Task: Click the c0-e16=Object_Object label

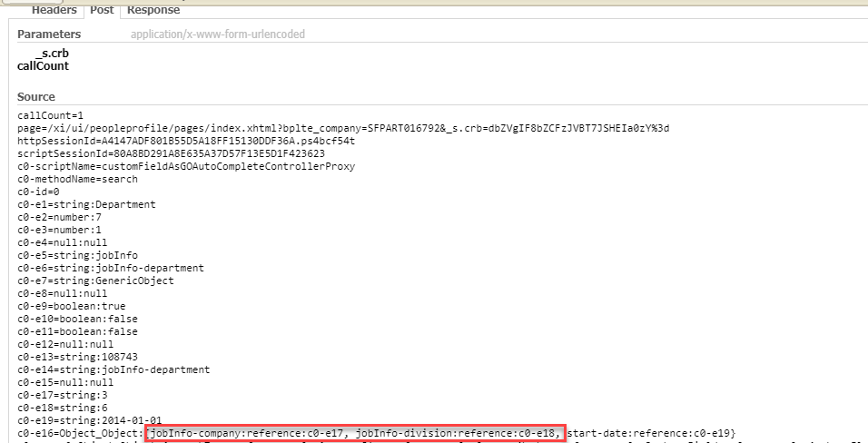Action: pos(80,433)
